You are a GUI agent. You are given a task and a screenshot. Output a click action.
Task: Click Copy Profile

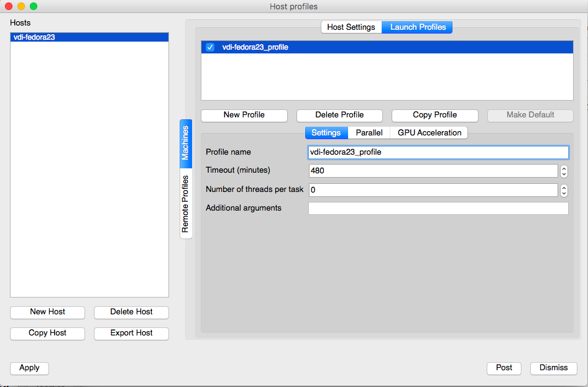click(x=434, y=116)
